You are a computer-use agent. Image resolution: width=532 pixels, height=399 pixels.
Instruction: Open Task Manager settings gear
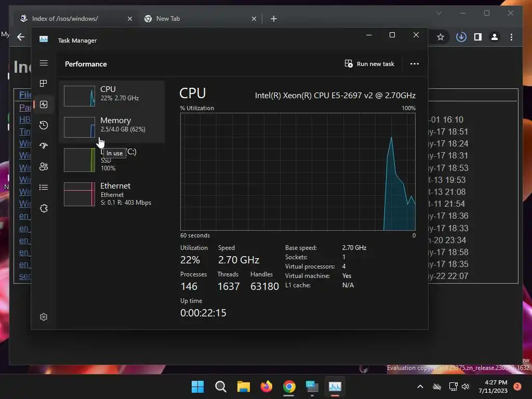click(44, 317)
